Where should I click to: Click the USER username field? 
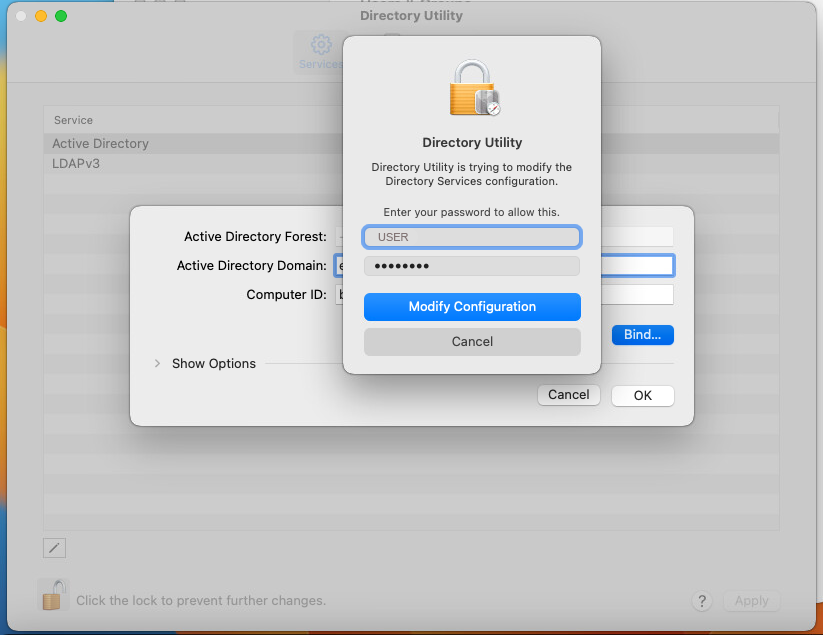pos(472,237)
